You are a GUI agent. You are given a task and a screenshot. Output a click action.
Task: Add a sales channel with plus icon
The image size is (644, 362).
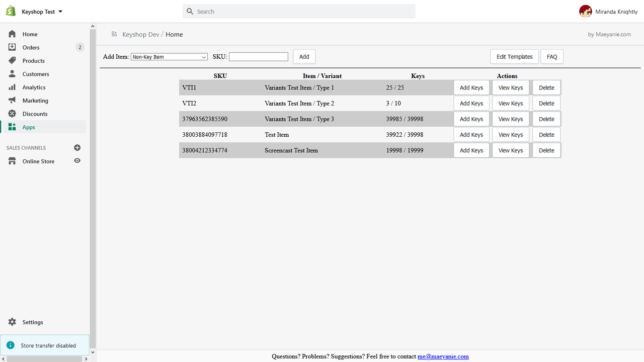click(77, 148)
